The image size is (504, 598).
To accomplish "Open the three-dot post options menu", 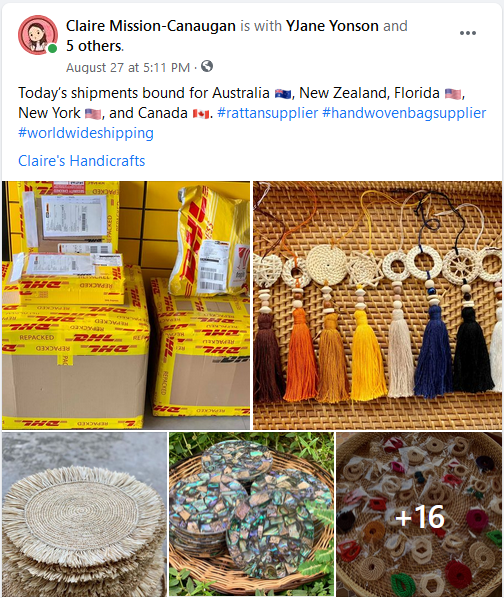I will (x=467, y=33).
